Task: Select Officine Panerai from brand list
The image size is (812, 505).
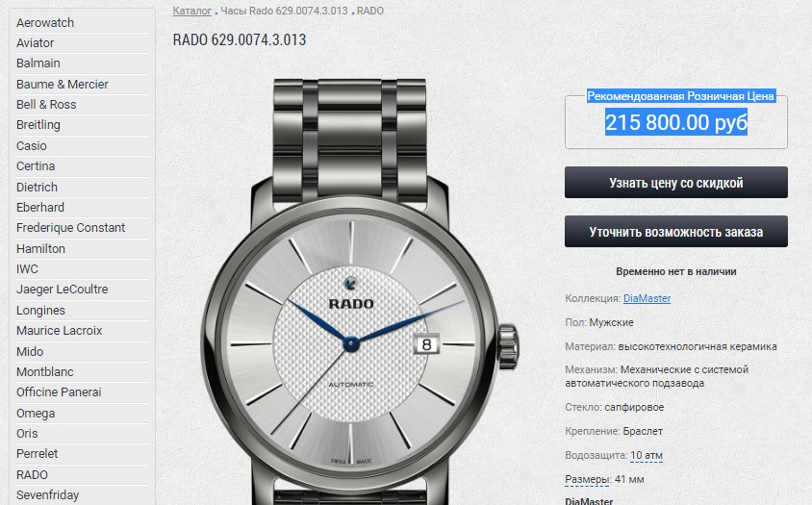Action: (x=59, y=392)
